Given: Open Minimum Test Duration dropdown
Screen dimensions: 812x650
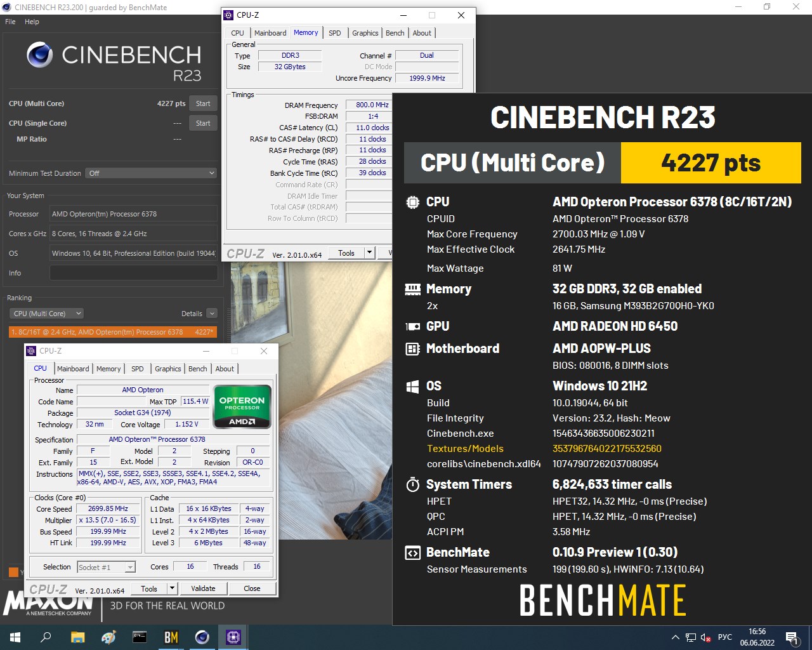Looking at the screenshot, I should pyautogui.click(x=152, y=173).
